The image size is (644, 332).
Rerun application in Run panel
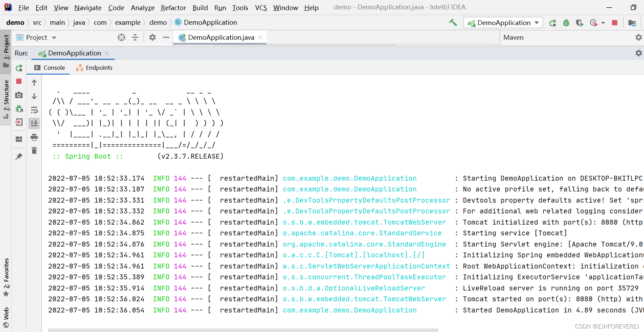tap(19, 68)
